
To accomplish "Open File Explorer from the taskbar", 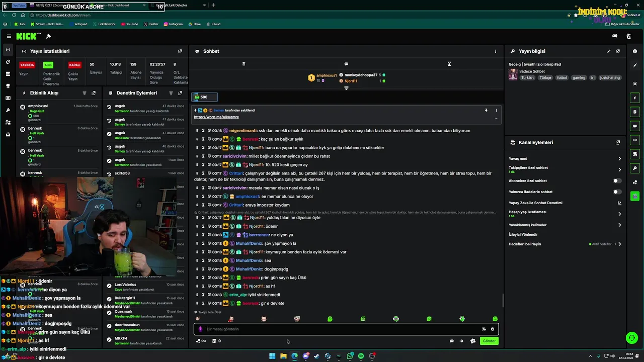I will pos(283,356).
